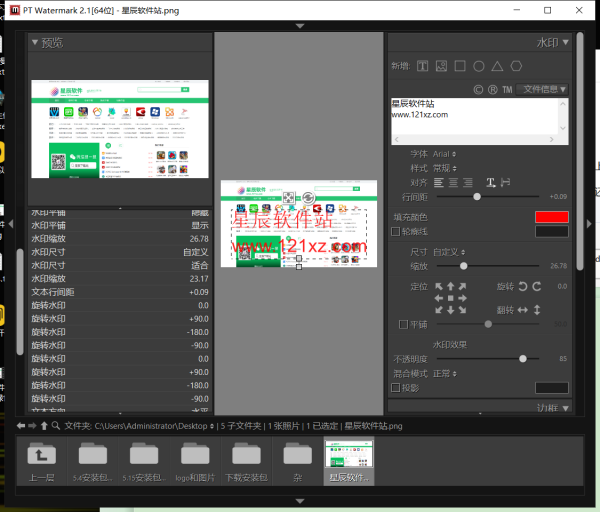
Task: Expand the 边框 border panel
Action: click(x=566, y=408)
